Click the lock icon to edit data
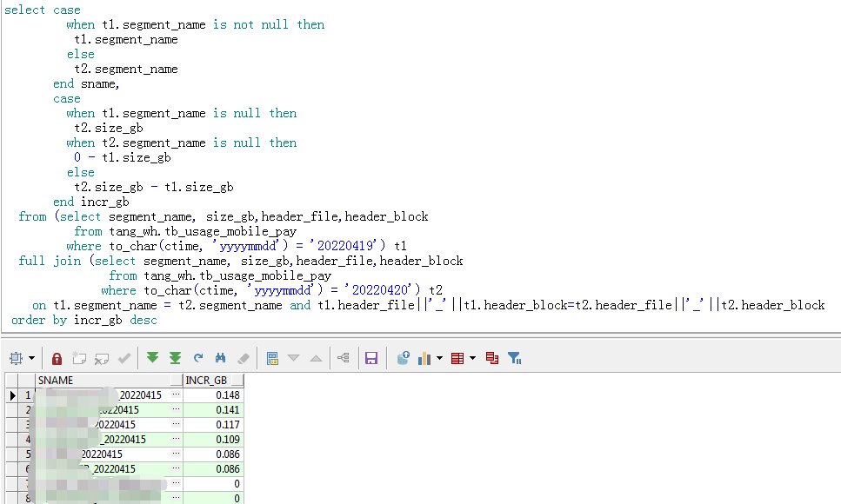 click(57, 358)
